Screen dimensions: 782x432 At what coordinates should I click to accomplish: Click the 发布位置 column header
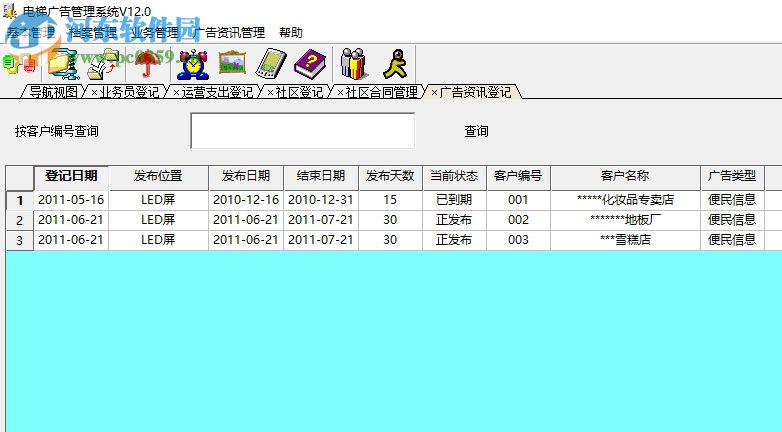pos(158,176)
